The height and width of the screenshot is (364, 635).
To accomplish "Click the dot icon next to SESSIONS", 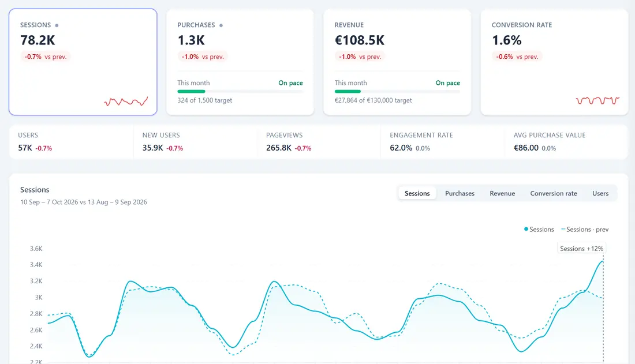I will coord(57,25).
